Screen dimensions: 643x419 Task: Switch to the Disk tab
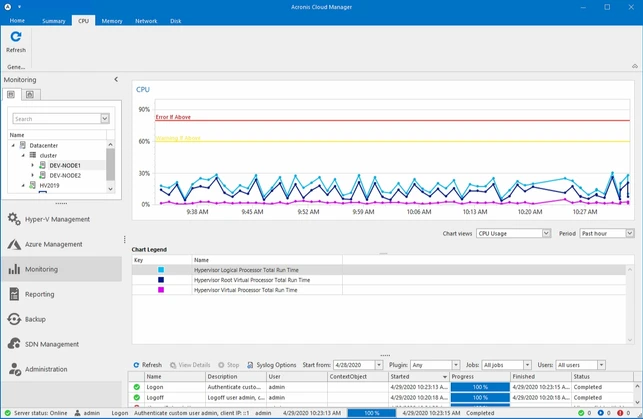tap(176, 21)
